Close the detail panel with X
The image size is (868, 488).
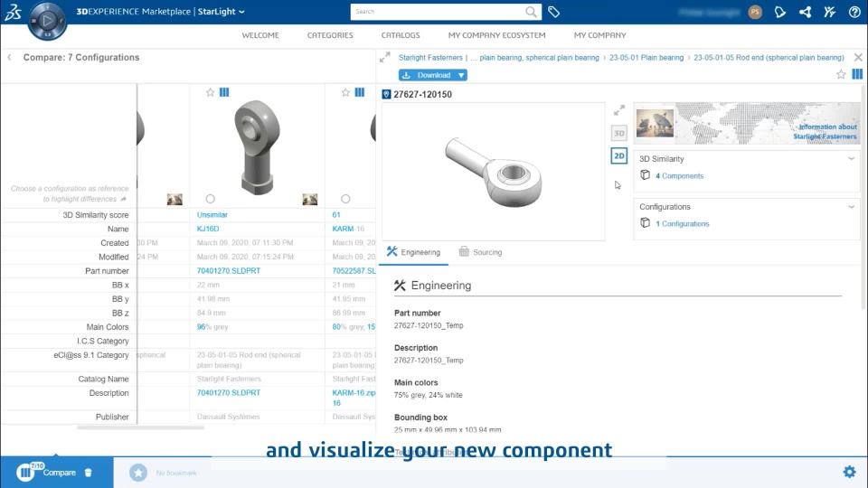click(x=857, y=58)
